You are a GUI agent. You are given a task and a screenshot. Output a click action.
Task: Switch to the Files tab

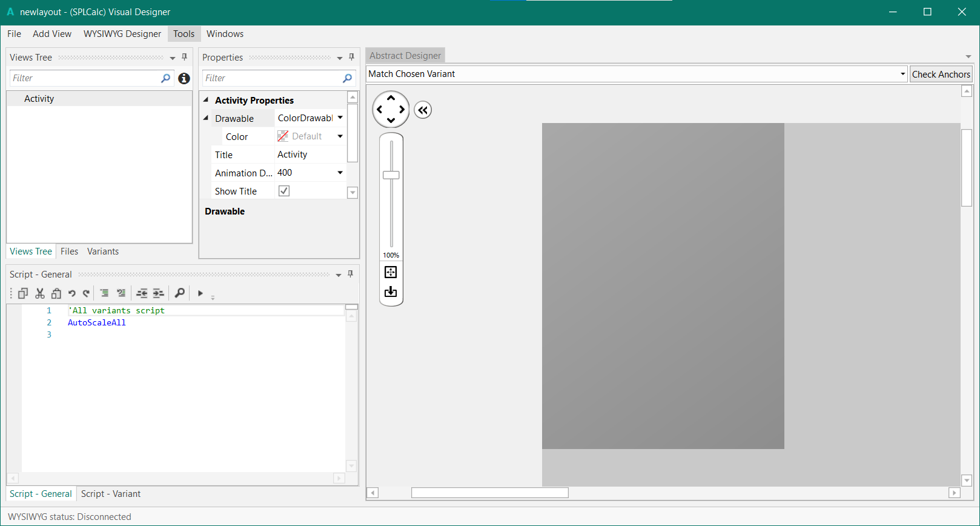click(69, 251)
